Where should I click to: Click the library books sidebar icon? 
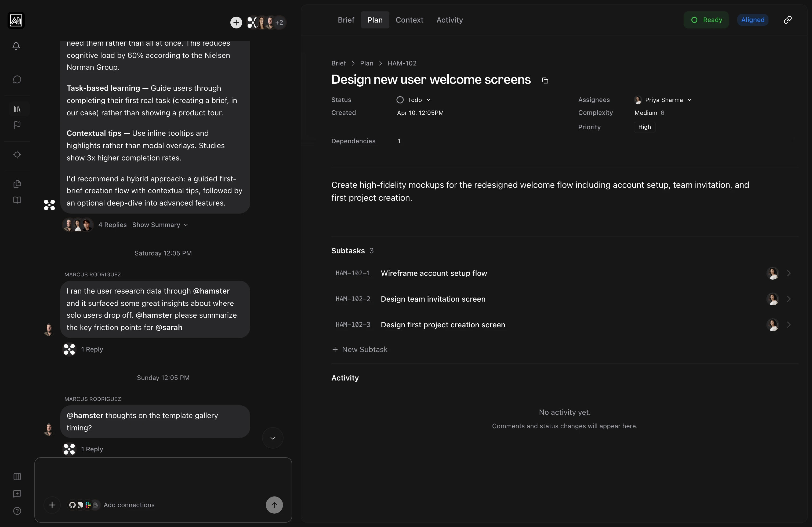[17, 109]
